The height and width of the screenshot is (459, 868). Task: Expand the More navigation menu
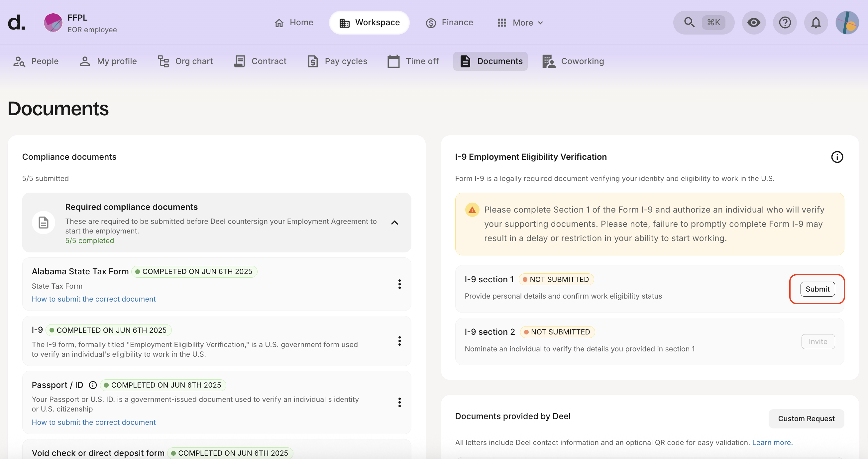(x=520, y=23)
